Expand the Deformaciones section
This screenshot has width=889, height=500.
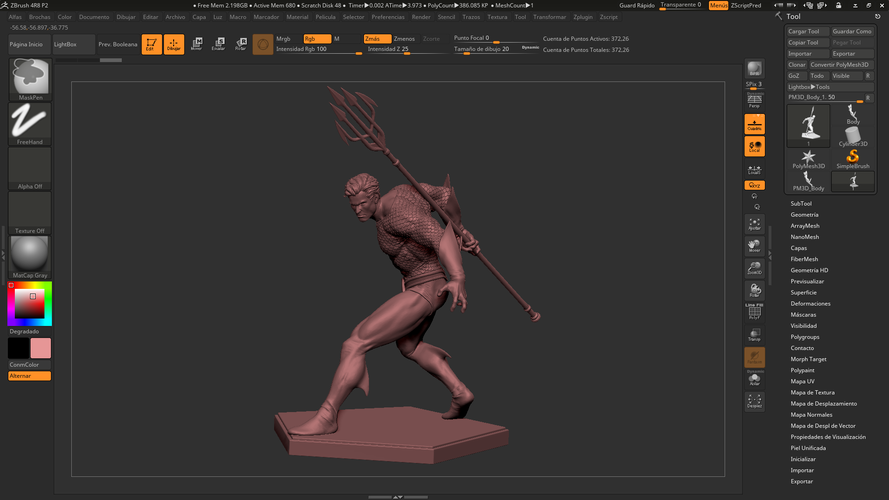tap(811, 304)
